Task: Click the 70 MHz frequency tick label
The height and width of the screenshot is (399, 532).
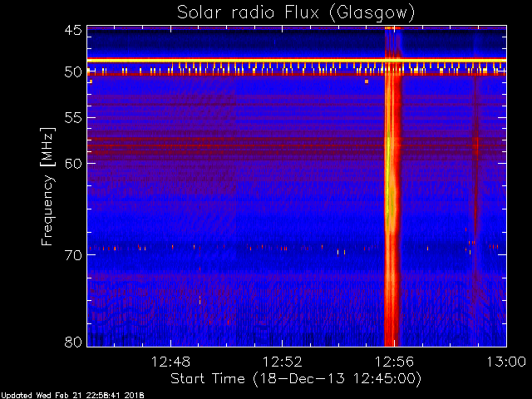Action: coord(72,254)
